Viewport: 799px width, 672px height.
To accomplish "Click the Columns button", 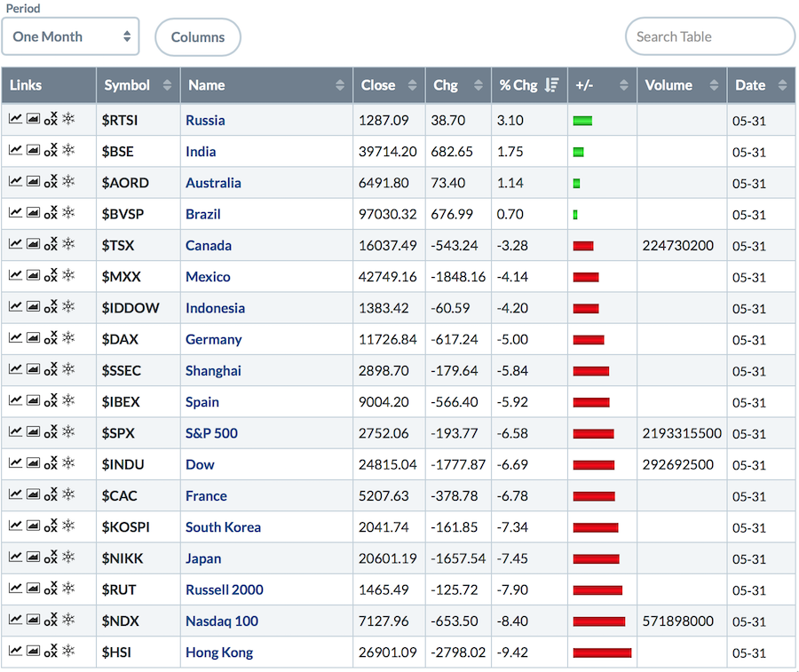I will click(198, 37).
